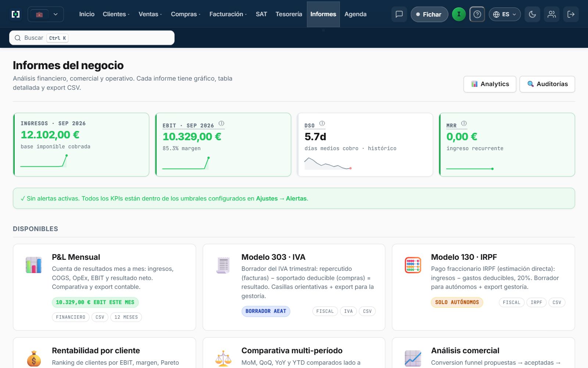Click the Fichar clock-in button
This screenshot has height=368, width=588.
point(429,14)
